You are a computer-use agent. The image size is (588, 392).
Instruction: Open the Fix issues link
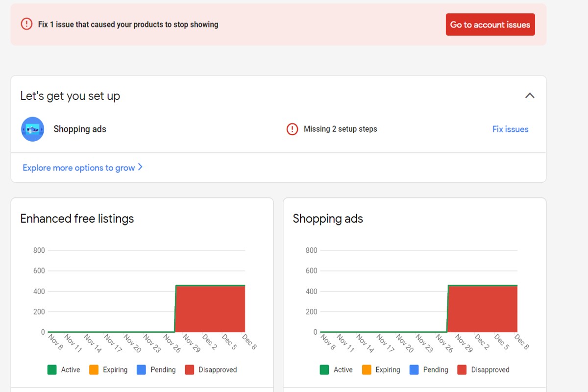510,129
